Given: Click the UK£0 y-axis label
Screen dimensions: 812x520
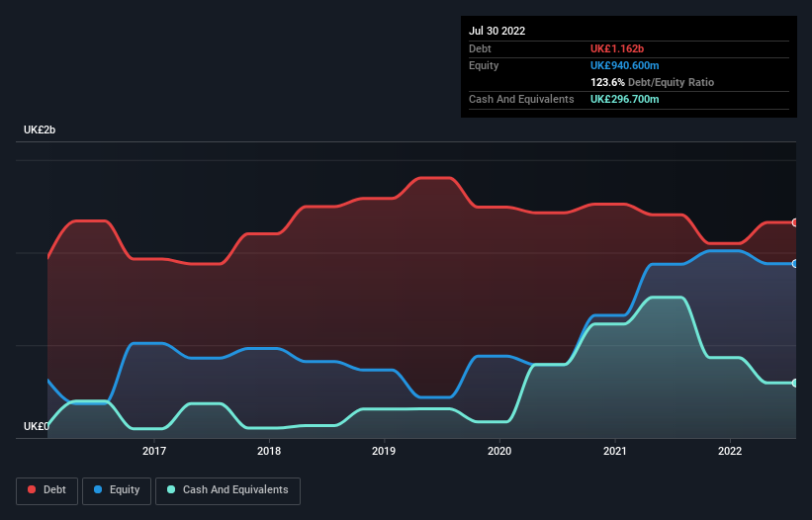Looking at the screenshot, I should coord(37,426).
